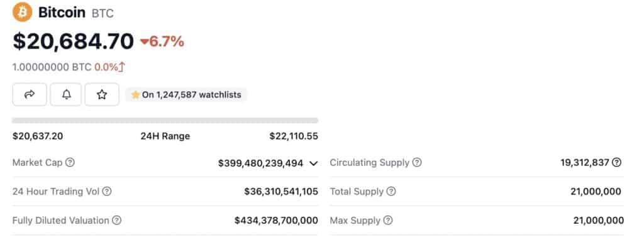This screenshot has height=249, width=644.
Task: Open the On 1,247,587 watchlists badge
Action: (186, 95)
